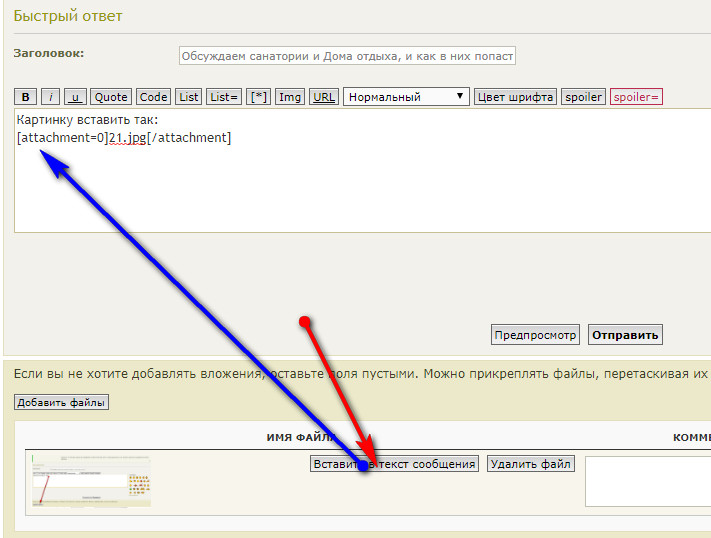Apply italic with the i button
This screenshot has width=711, height=538.
coord(51,97)
